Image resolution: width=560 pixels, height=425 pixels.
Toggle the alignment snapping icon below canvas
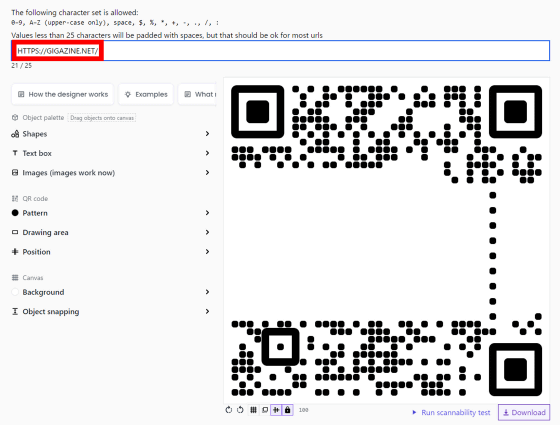click(x=276, y=410)
